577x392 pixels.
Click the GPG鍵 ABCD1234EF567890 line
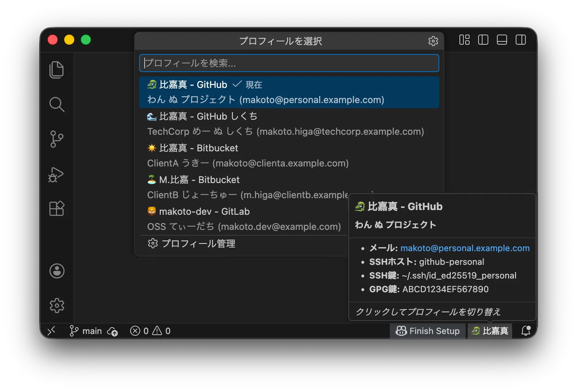429,289
